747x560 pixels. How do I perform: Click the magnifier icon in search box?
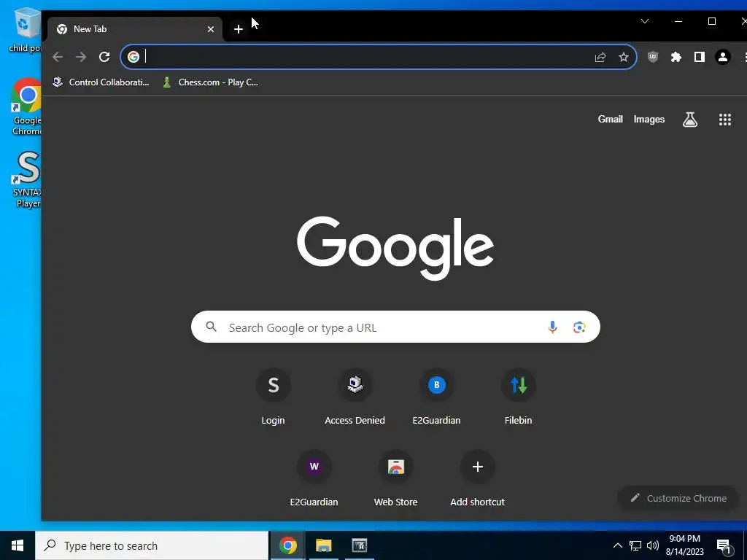[211, 327]
